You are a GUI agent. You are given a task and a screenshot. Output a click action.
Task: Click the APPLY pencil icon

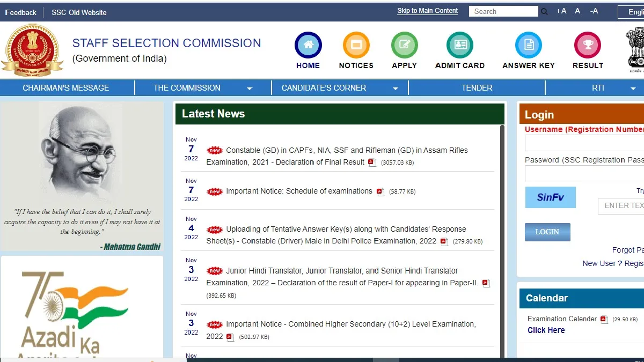coord(405,45)
